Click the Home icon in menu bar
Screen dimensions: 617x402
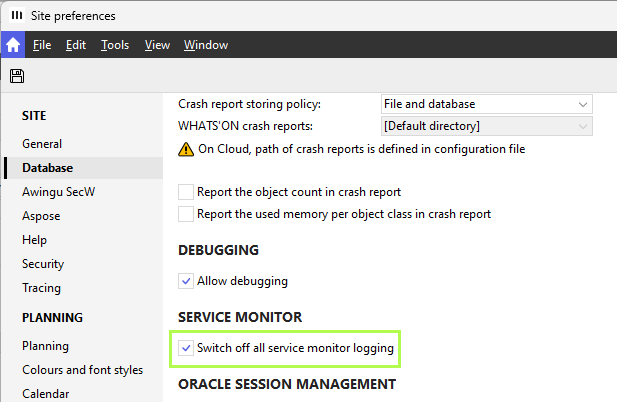tap(13, 45)
